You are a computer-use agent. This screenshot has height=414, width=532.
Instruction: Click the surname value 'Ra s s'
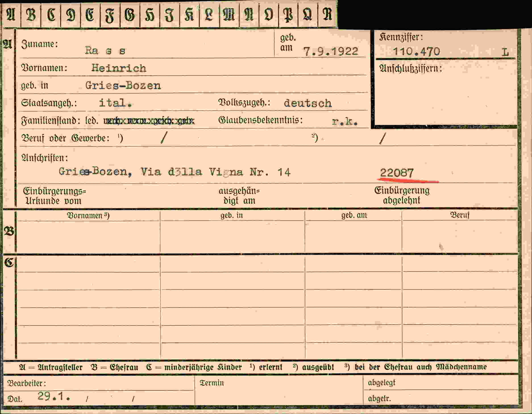tap(105, 51)
